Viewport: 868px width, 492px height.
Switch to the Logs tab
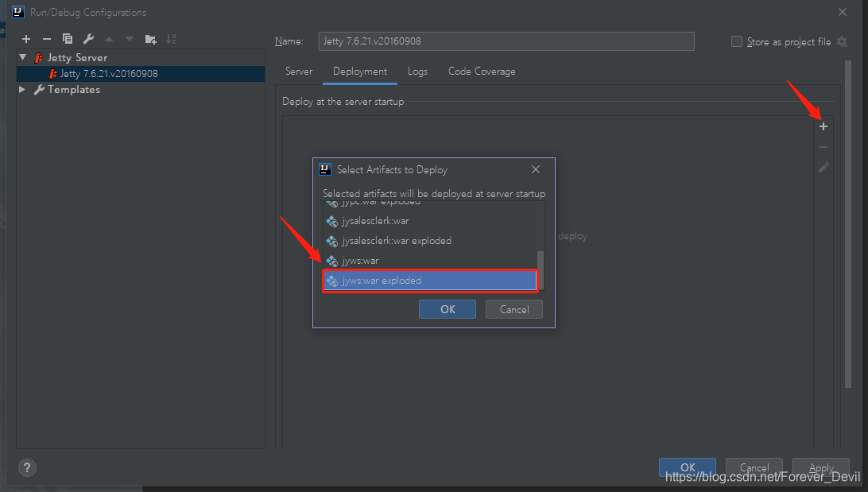tap(417, 72)
